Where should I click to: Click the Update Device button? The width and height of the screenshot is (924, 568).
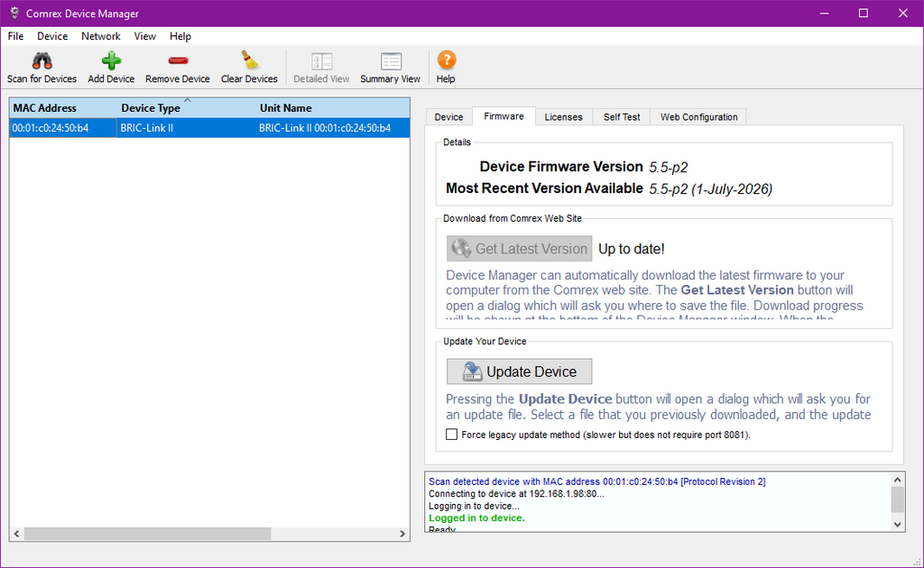[519, 372]
